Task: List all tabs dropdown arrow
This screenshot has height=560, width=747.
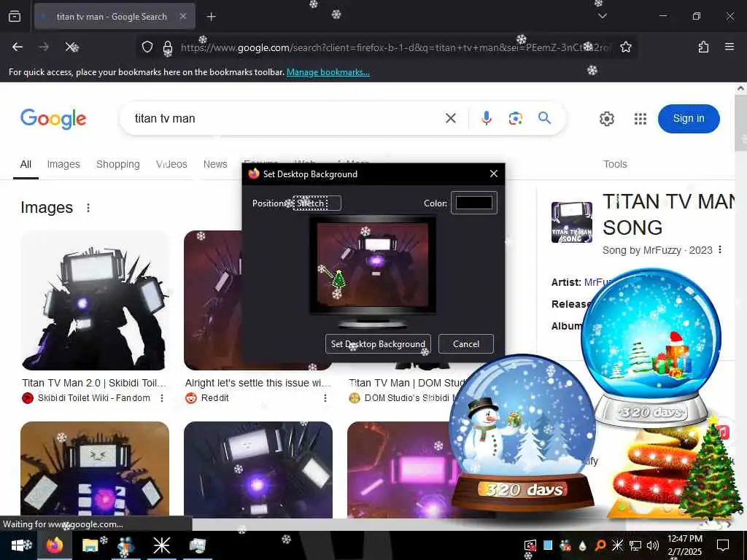Action: pyautogui.click(x=602, y=16)
